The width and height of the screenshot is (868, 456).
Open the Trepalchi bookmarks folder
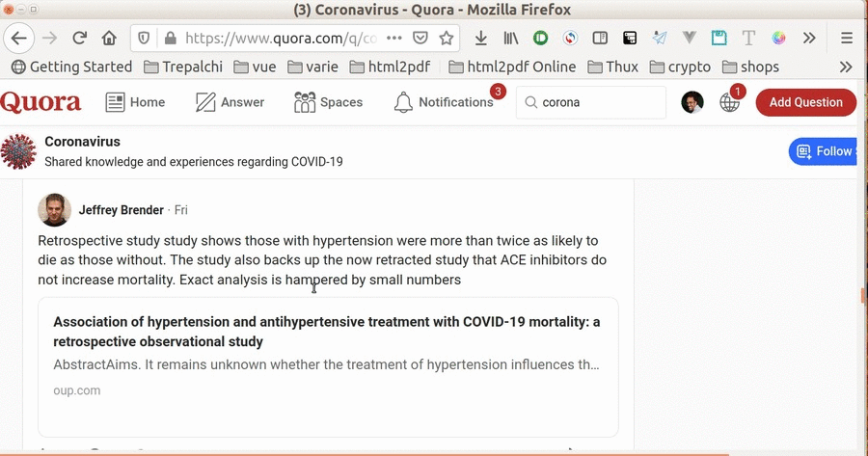(x=183, y=67)
